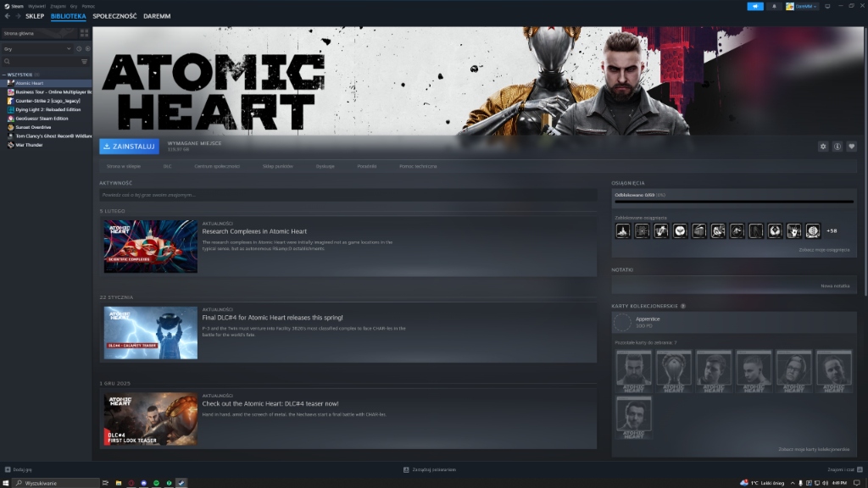Open Spotify from taskbar
The width and height of the screenshot is (868, 488).
156,483
